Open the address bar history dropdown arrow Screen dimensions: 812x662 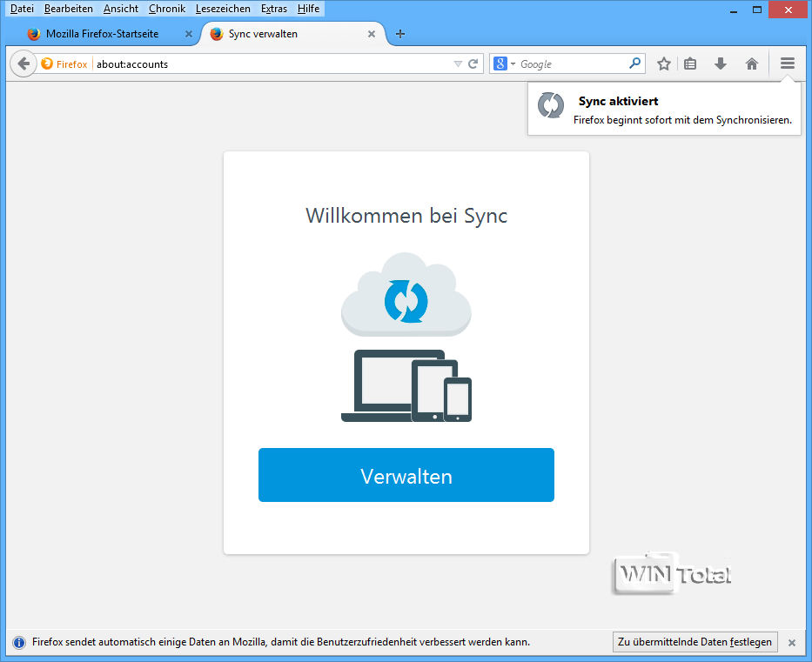click(x=458, y=64)
